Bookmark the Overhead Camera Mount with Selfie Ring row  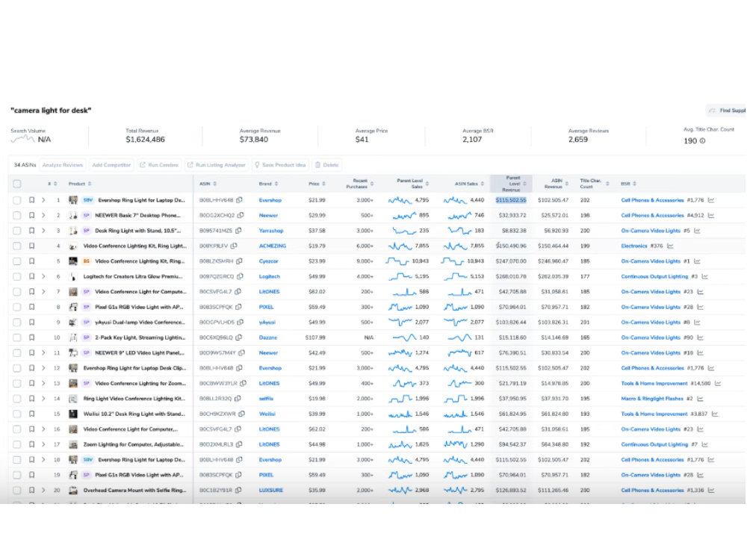(32, 490)
